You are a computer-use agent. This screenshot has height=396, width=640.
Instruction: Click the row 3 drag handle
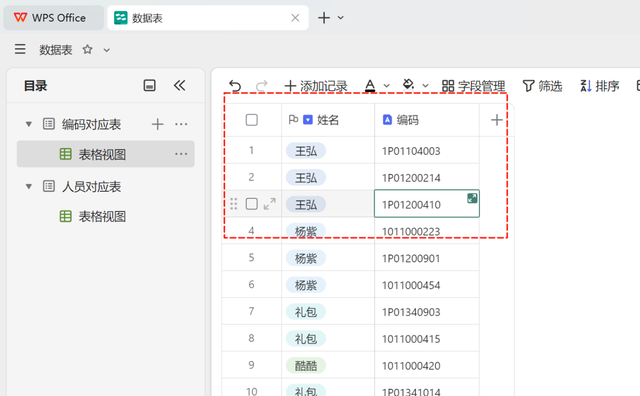[x=233, y=204]
